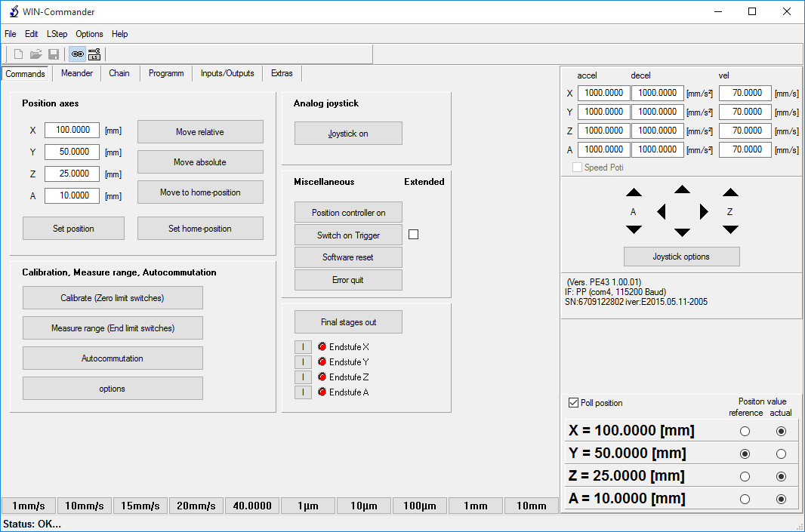Jog left with the center left arrow
The image size is (805, 532).
(662, 212)
